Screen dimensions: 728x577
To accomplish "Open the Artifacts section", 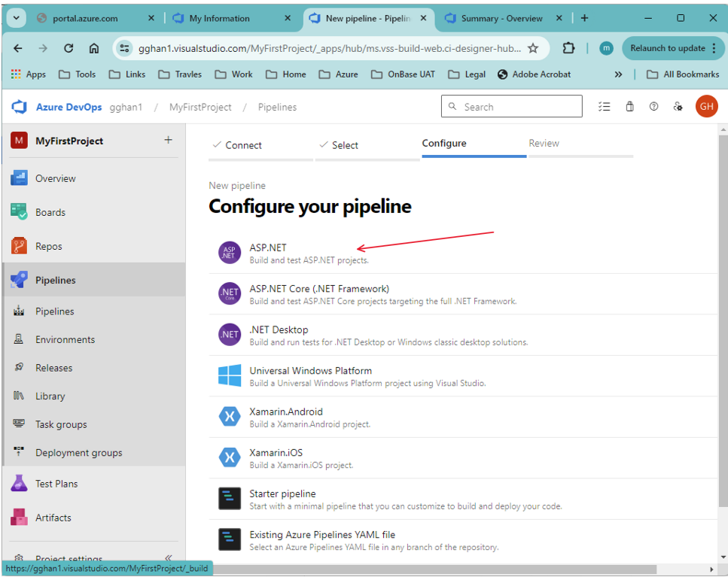I will [53, 518].
